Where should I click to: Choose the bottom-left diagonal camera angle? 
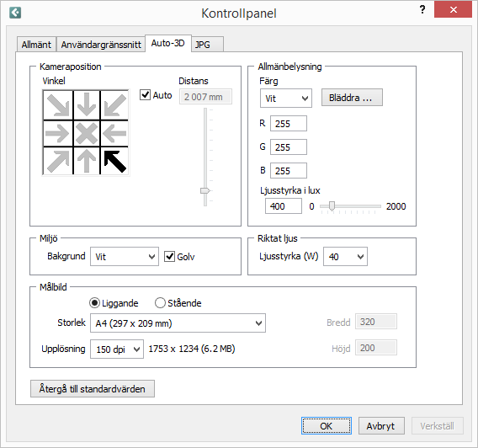(x=58, y=161)
